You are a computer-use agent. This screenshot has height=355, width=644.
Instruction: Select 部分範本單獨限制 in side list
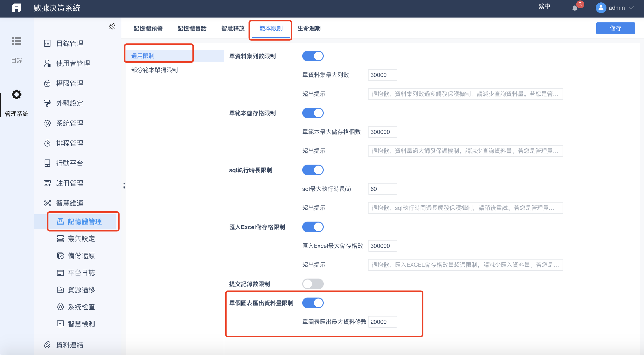coord(175,70)
